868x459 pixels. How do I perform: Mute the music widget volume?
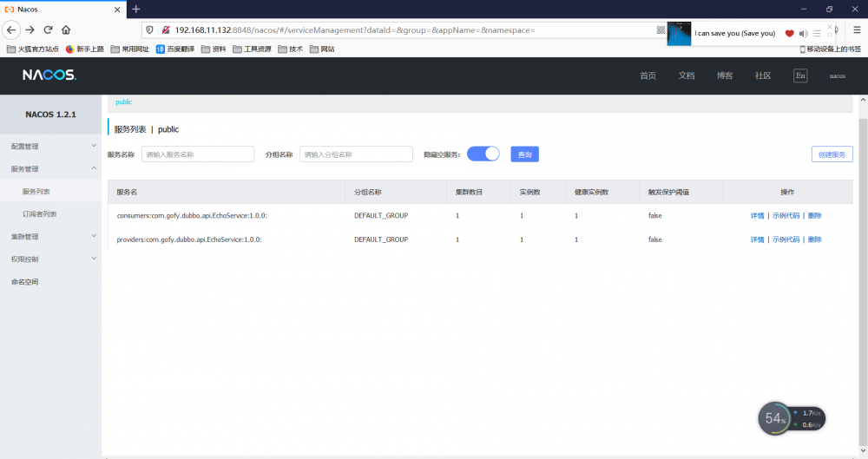(x=803, y=33)
